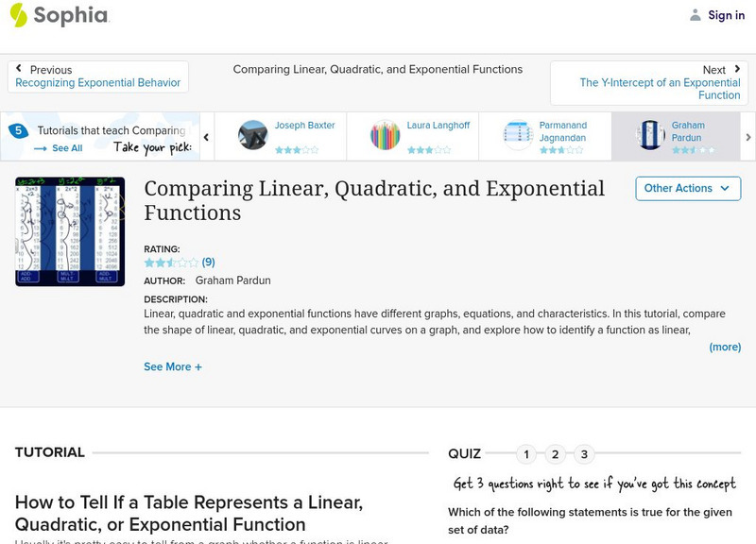Go to quiz question 3
The image size is (756, 544).
point(584,454)
